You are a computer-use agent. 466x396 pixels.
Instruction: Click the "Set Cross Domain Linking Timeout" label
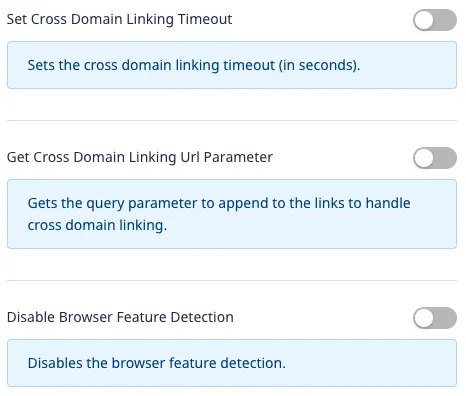pyautogui.click(x=119, y=19)
